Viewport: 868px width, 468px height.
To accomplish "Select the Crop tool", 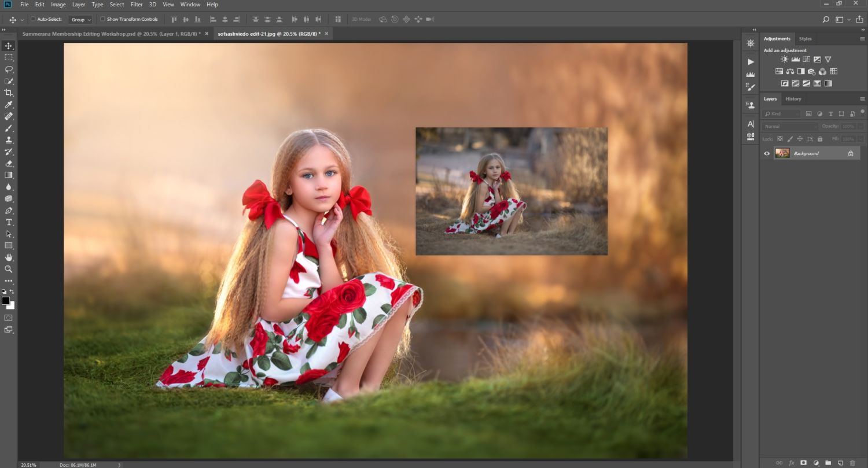I will tap(9, 93).
